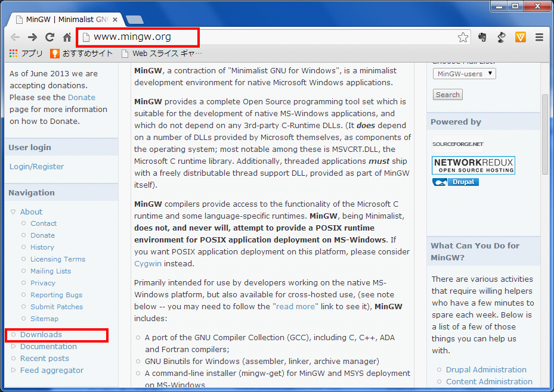Go back to the previous page
This screenshot has height=392, width=554.
pos(15,37)
